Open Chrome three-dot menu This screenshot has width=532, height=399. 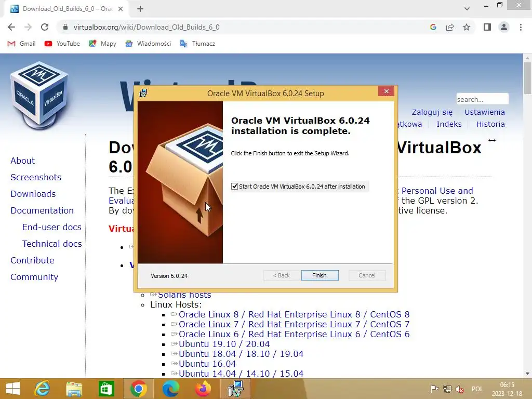(521, 27)
